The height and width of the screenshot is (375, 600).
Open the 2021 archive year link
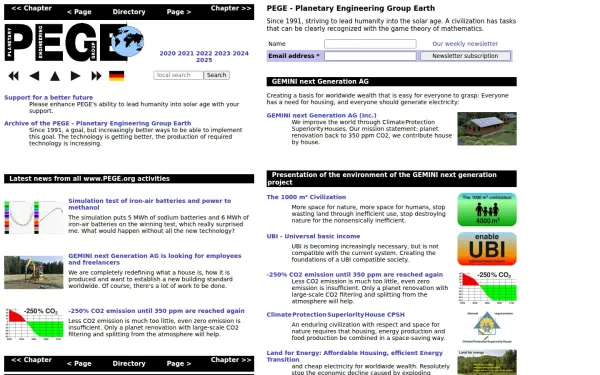(186, 53)
